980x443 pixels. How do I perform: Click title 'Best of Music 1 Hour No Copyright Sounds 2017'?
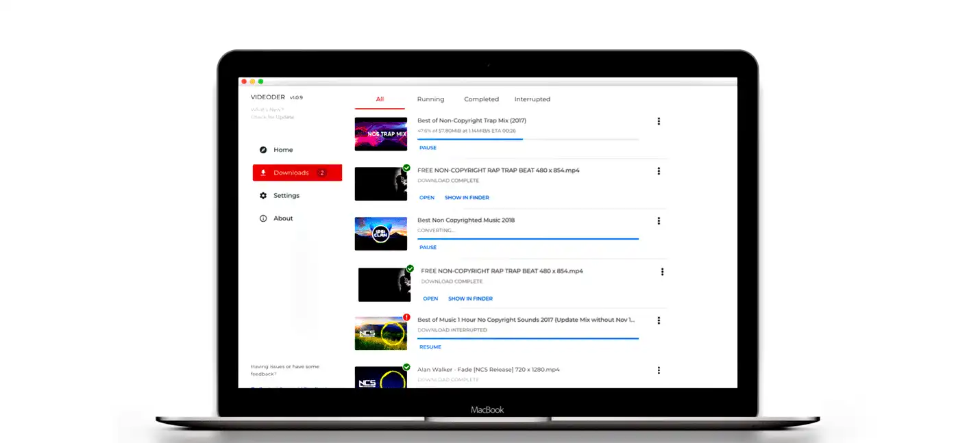coord(526,320)
